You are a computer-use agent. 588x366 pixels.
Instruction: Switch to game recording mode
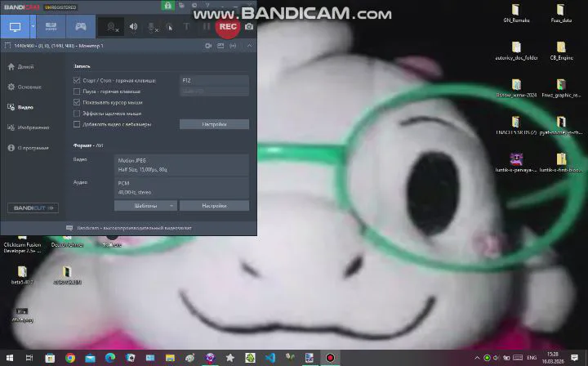(x=81, y=27)
